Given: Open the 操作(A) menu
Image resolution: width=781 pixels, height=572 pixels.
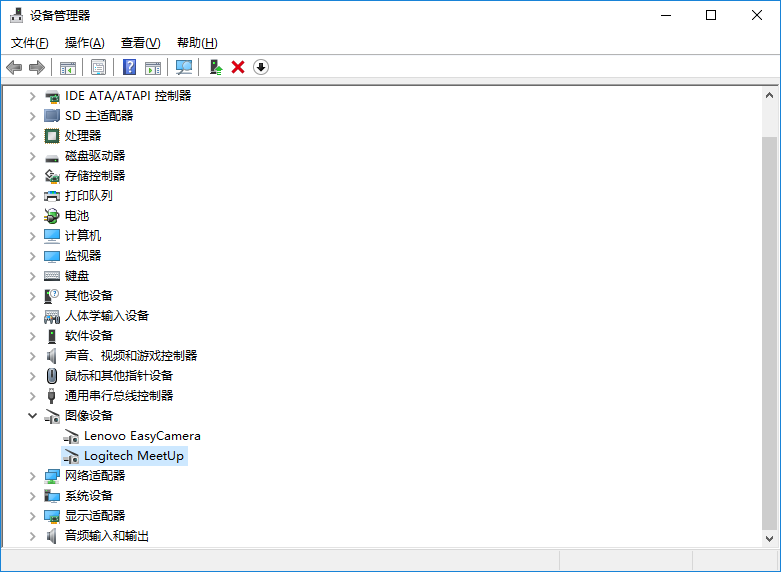Looking at the screenshot, I should [84, 42].
